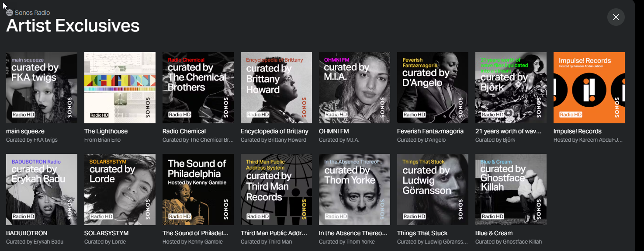
Task: Open the main squeeze station cover art
Action: point(42,88)
